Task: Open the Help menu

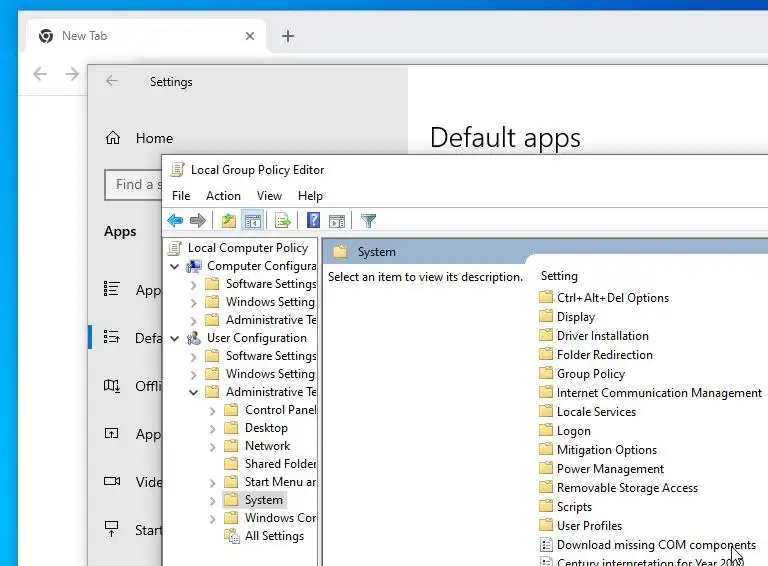Action: pos(310,196)
